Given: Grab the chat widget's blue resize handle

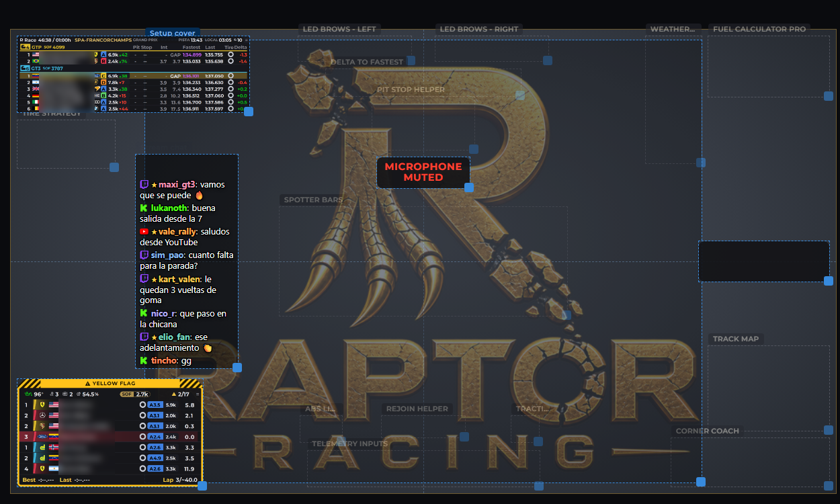Looking at the screenshot, I should 237,368.
